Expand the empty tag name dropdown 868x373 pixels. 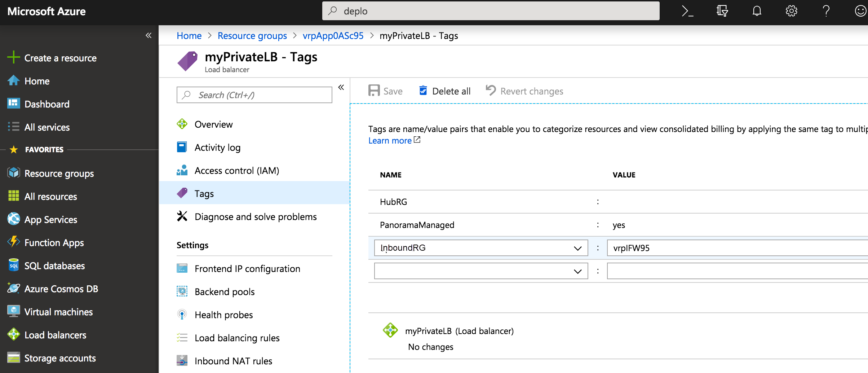tap(577, 271)
